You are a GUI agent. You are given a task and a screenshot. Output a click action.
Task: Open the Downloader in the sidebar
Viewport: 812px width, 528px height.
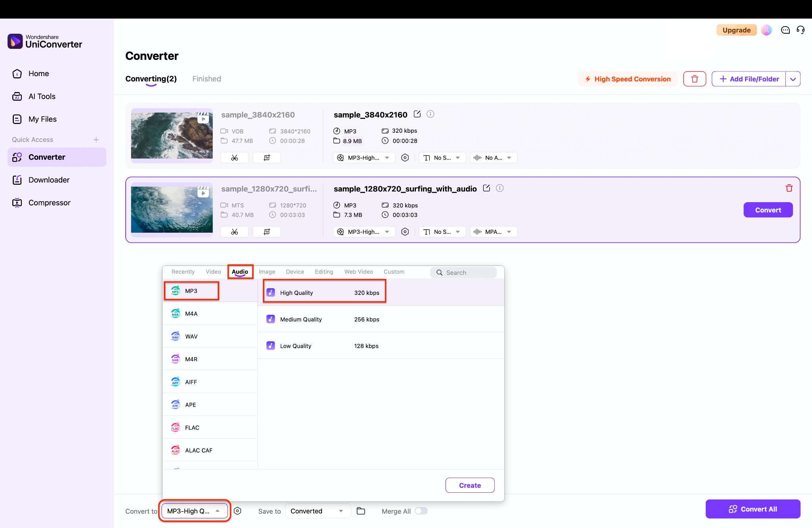tap(48, 180)
